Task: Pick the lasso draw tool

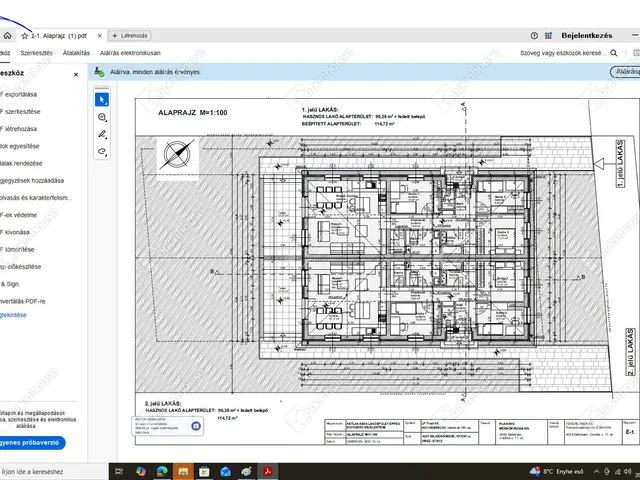Action: [102, 151]
